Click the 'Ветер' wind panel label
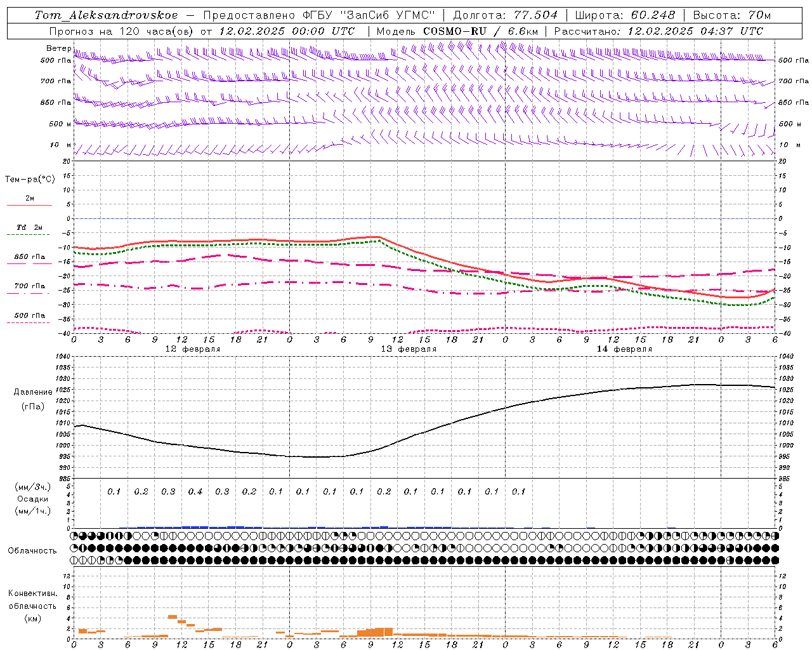This screenshot has height=650, width=812. 58,48
